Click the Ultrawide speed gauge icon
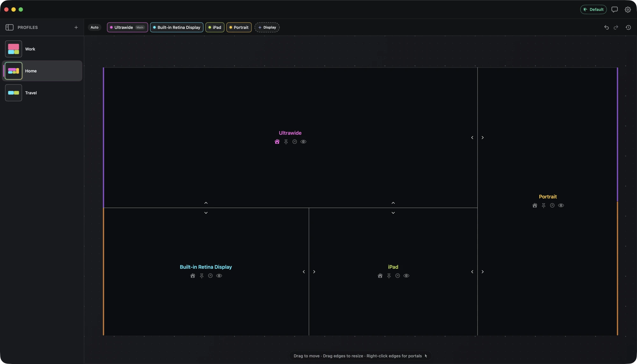Viewport: 637px width, 364px height. pos(295,142)
